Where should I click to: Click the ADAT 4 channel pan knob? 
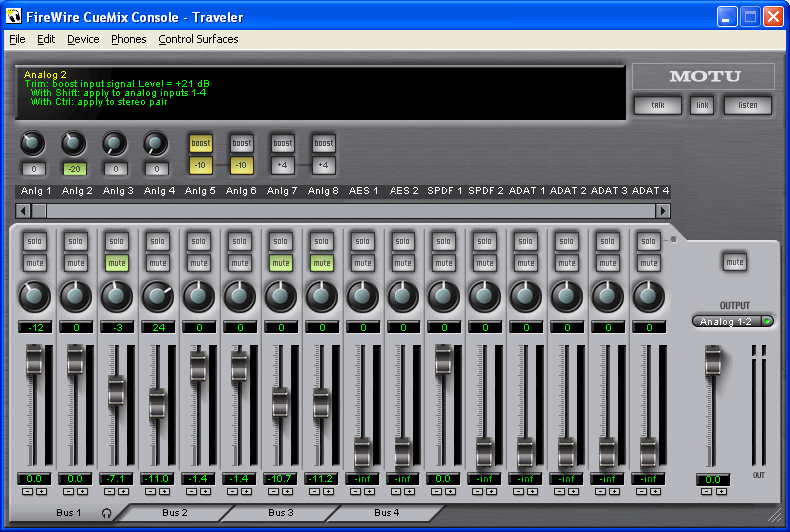coord(648,296)
